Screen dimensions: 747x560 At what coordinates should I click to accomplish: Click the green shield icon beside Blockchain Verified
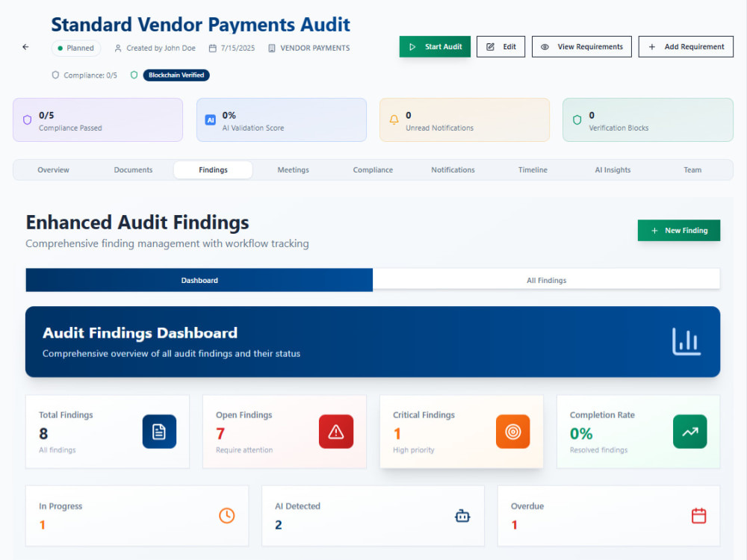click(134, 75)
